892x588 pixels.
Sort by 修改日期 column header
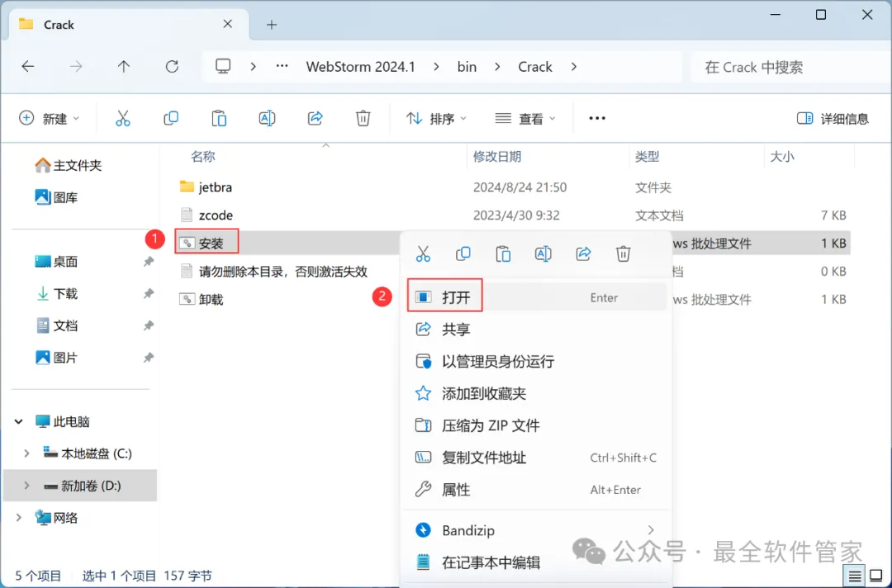[x=497, y=156]
